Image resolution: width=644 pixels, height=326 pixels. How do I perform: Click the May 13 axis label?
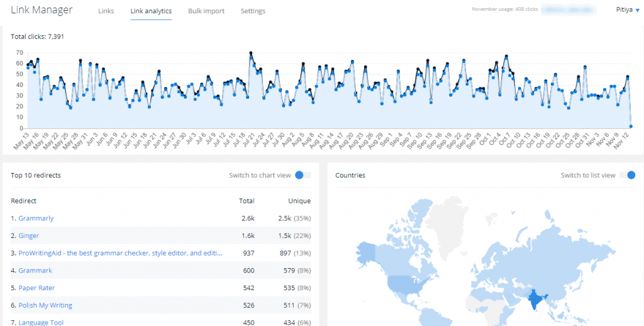coord(21,141)
